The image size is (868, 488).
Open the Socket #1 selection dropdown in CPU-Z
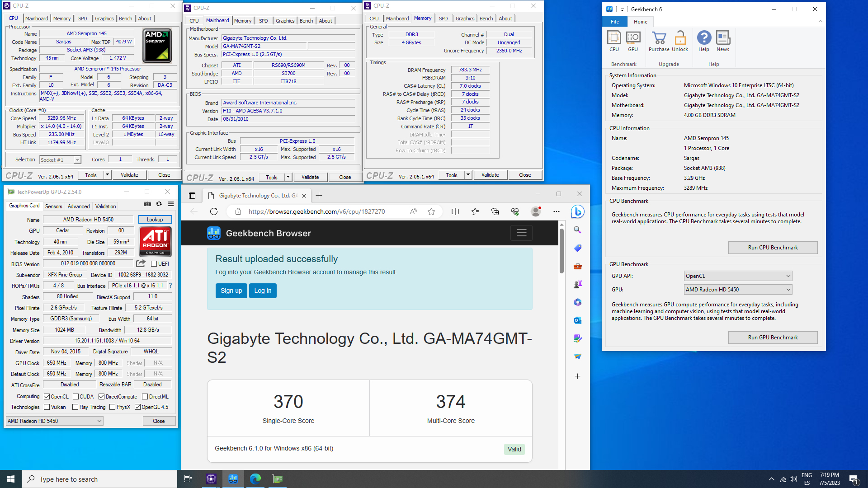[x=60, y=160]
